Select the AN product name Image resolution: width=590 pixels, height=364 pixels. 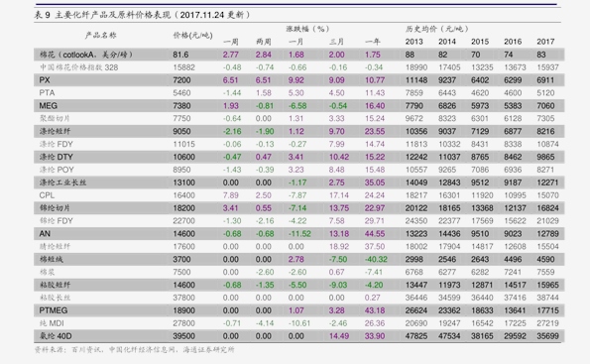pyautogui.click(x=45, y=234)
